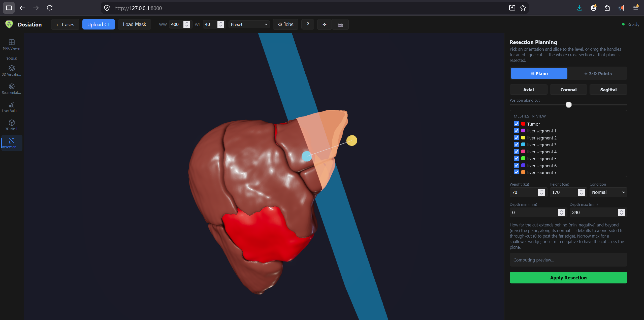Click the WL value stepper arrows
The width and height of the screenshot is (644, 320).
[221, 24]
